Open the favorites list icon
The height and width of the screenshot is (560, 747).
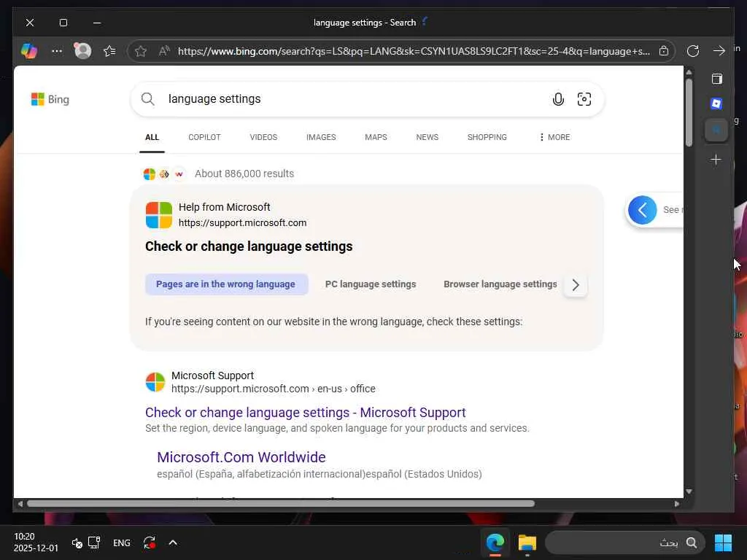tap(109, 51)
